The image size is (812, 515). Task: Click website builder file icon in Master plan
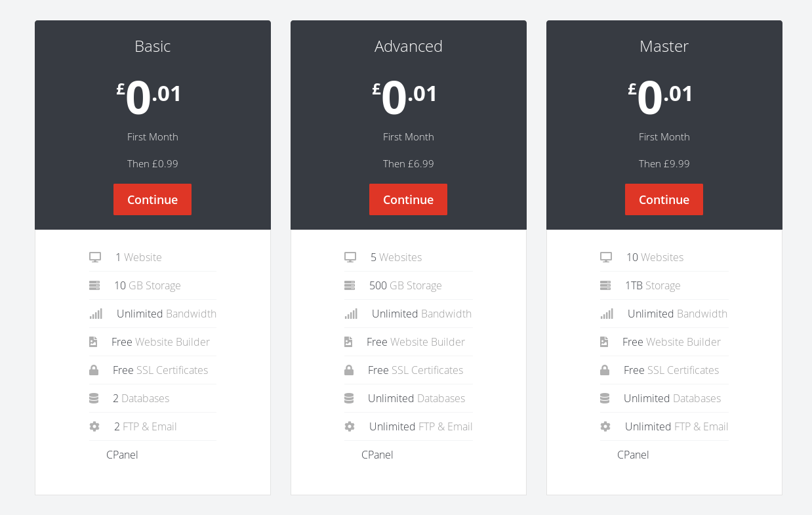604,342
